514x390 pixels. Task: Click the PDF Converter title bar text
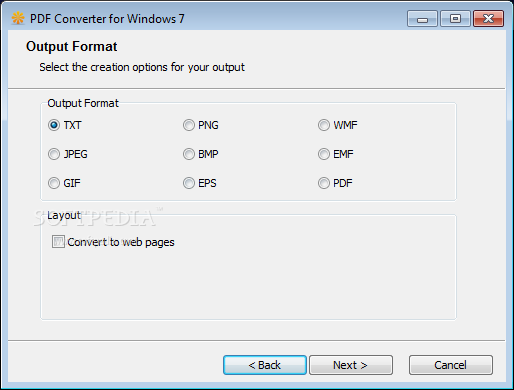point(107,19)
